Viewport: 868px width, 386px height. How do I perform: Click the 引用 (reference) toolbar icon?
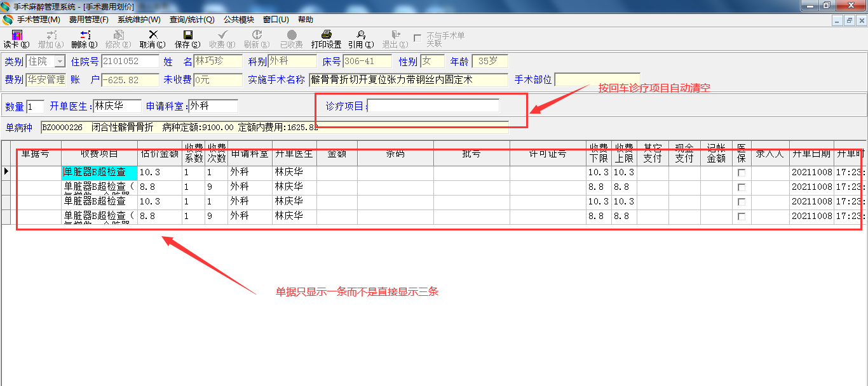coord(361,35)
